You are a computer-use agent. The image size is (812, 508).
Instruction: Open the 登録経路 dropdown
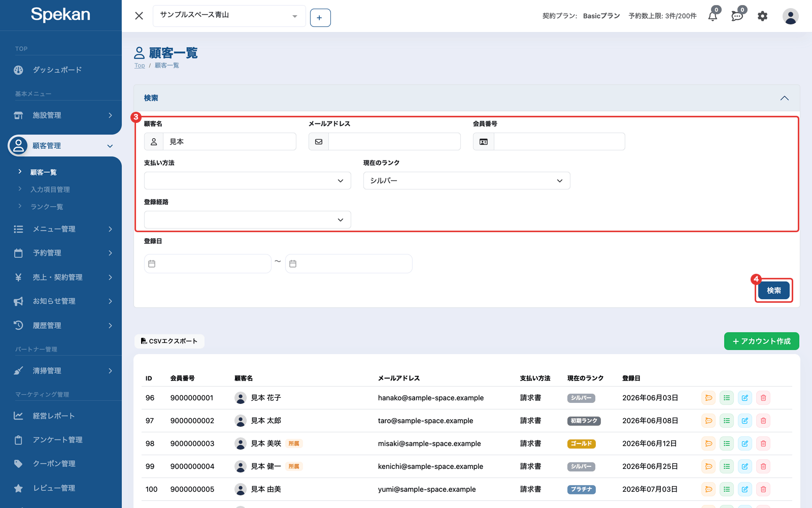click(248, 220)
